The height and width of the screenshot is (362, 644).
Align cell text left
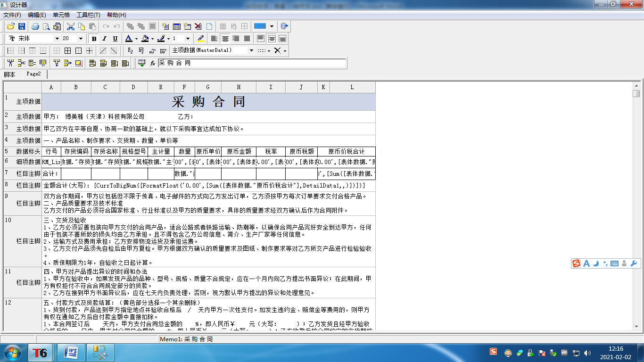(x=214, y=39)
